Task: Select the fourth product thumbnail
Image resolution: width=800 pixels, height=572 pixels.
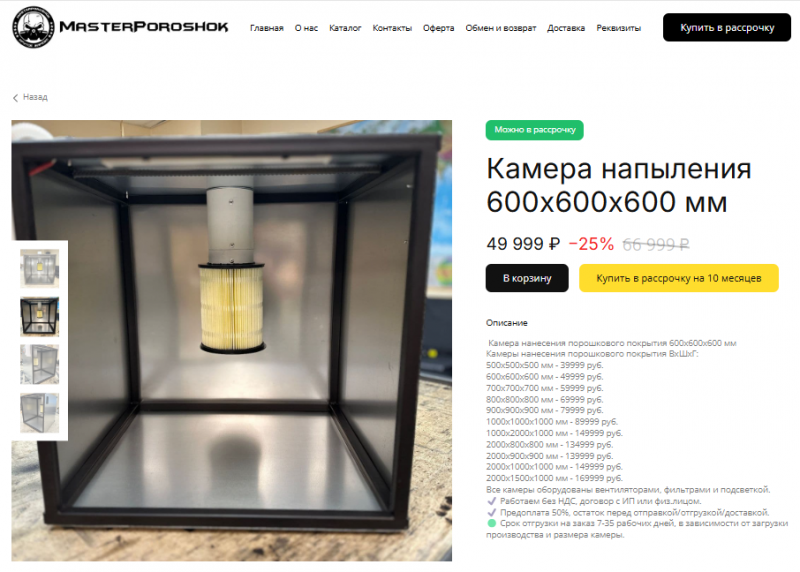Action: [39, 412]
